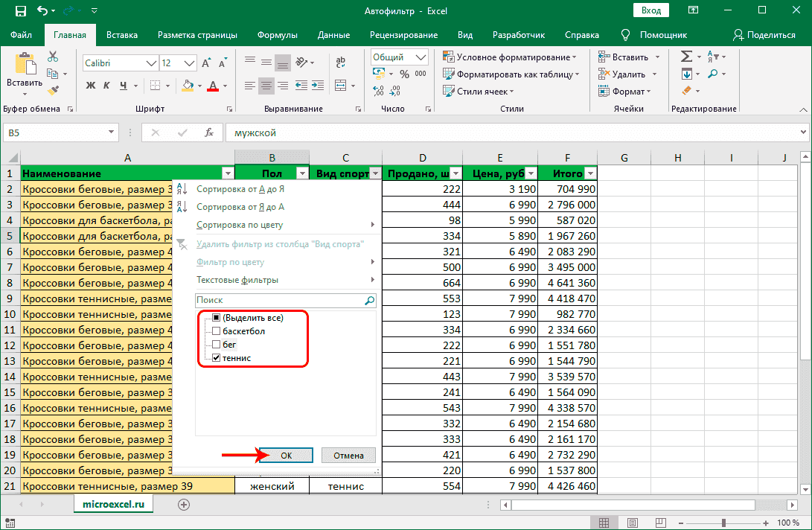Screen dimensions: 812x530
Task: Click the insert function fx icon
Action: (209, 133)
